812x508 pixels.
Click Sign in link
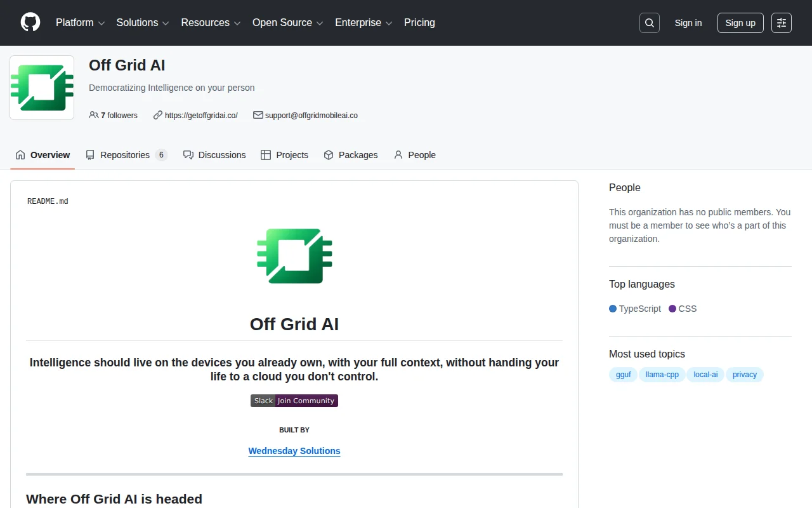pos(688,23)
